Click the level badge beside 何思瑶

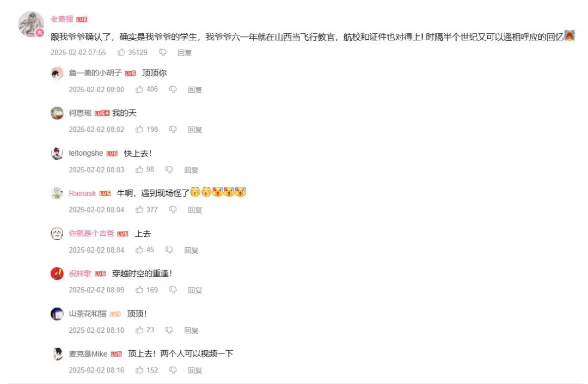[102, 113]
